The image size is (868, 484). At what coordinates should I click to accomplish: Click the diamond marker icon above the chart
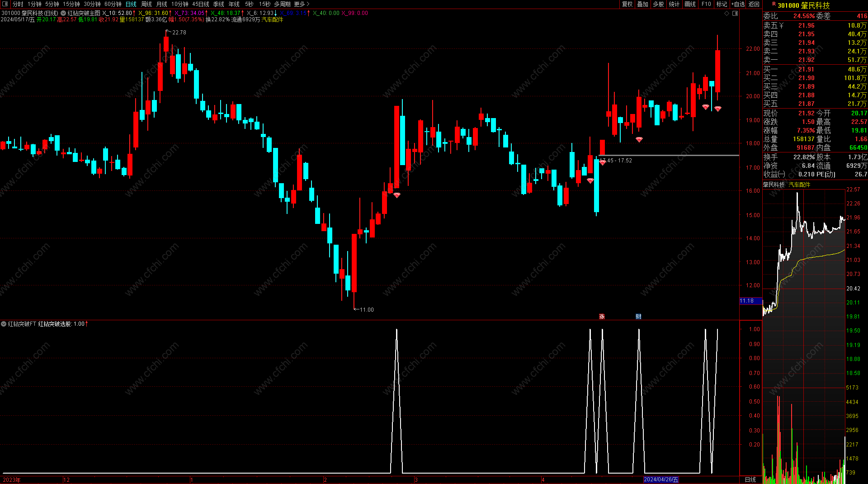(x=727, y=14)
